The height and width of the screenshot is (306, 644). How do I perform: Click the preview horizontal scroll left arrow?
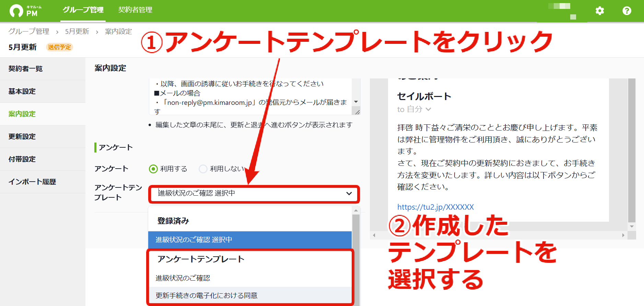(x=374, y=235)
